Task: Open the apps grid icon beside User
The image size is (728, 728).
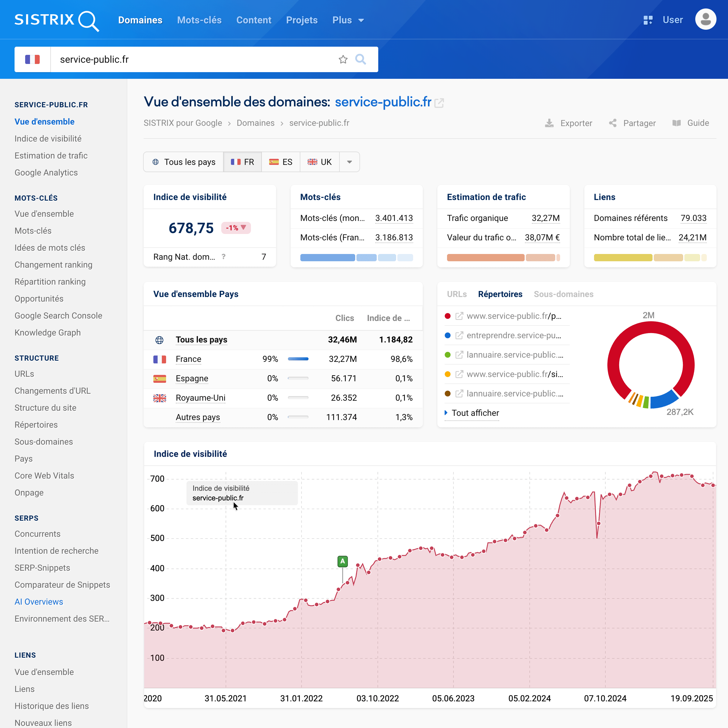Action: click(648, 20)
